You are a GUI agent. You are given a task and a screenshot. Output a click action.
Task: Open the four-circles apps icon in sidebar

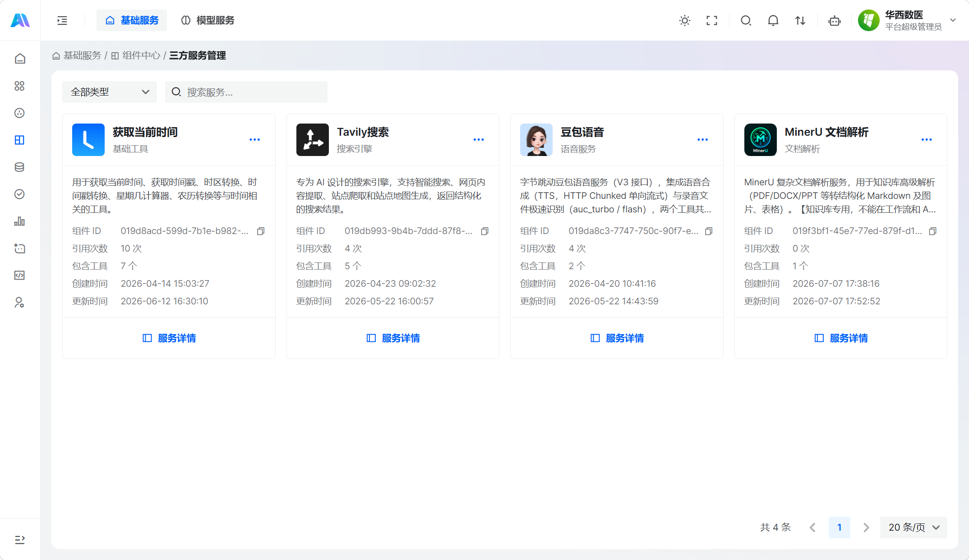[19, 86]
